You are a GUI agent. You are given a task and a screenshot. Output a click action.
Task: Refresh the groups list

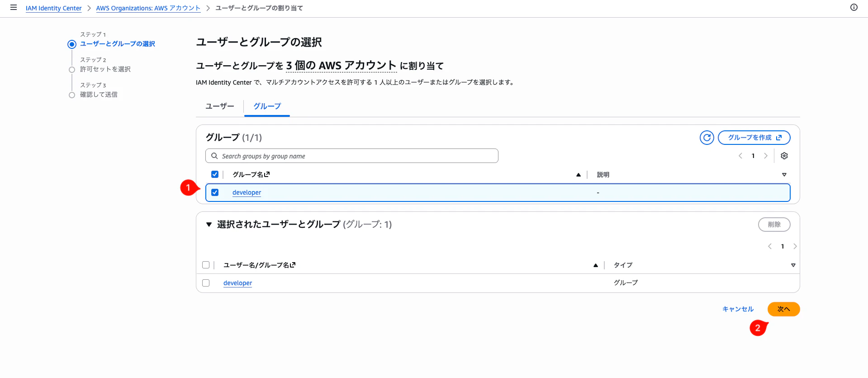tap(707, 138)
